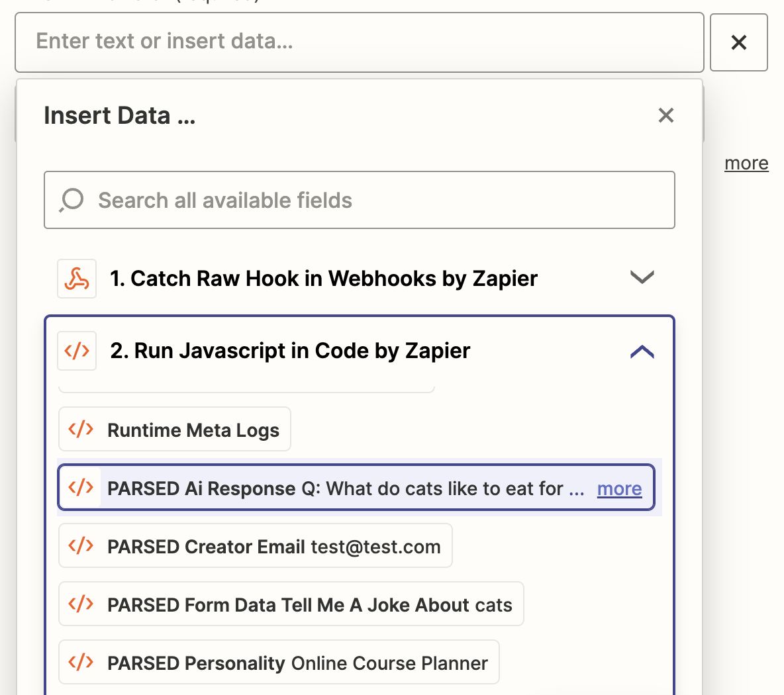
Task: Click code icon beside PARSED Ai Response
Action: click(x=81, y=488)
